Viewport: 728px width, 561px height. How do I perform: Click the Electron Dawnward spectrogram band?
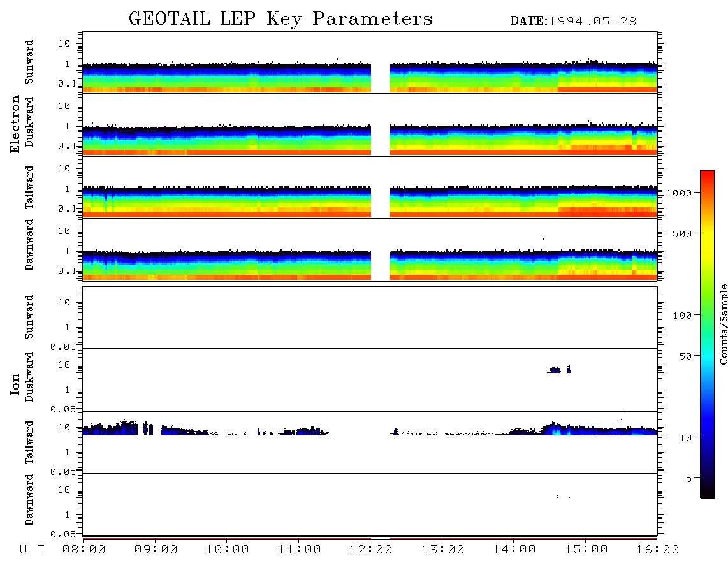(370, 265)
